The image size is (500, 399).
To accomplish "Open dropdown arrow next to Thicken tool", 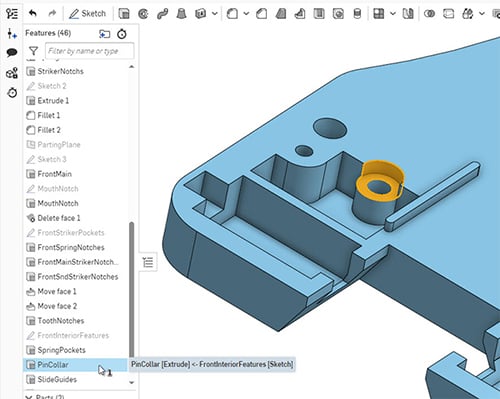I will 215,14.
